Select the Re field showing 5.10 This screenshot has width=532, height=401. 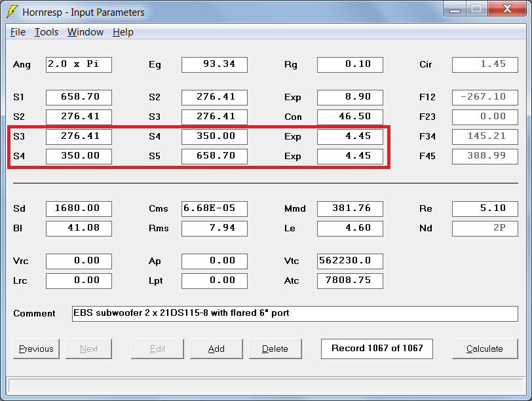click(485, 209)
